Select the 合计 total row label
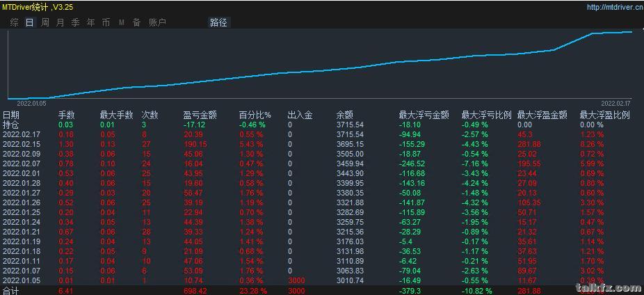The image size is (644, 295). pyautogui.click(x=10, y=291)
